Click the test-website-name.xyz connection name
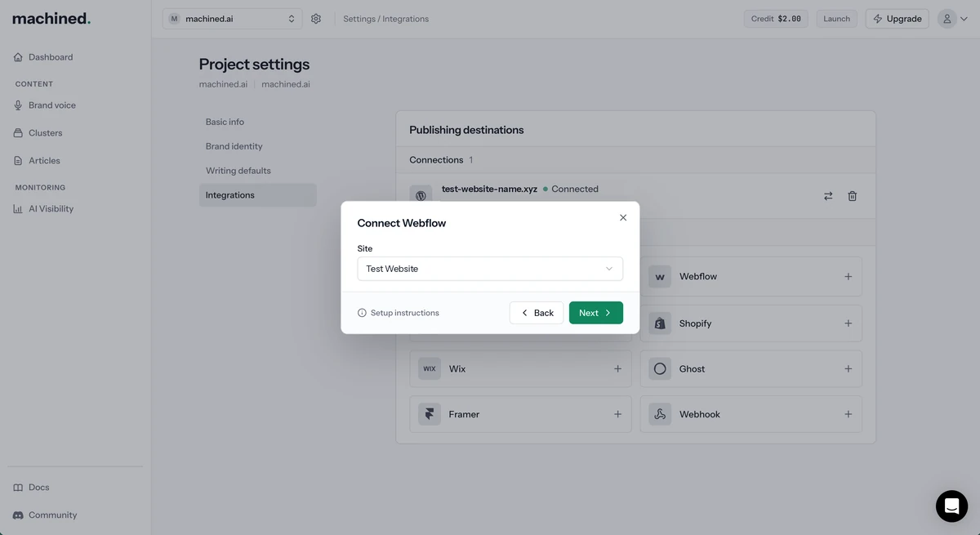980x535 pixels. point(489,189)
